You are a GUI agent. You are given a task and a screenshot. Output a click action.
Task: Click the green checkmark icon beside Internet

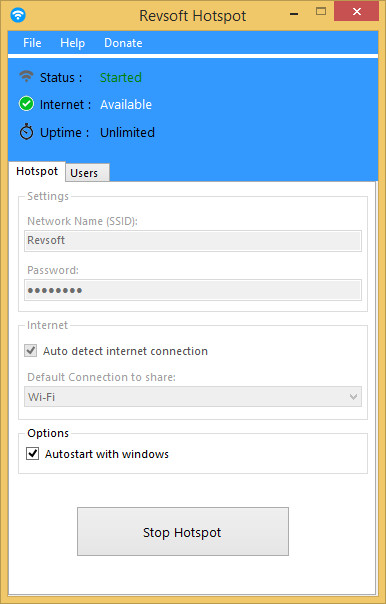(26, 104)
